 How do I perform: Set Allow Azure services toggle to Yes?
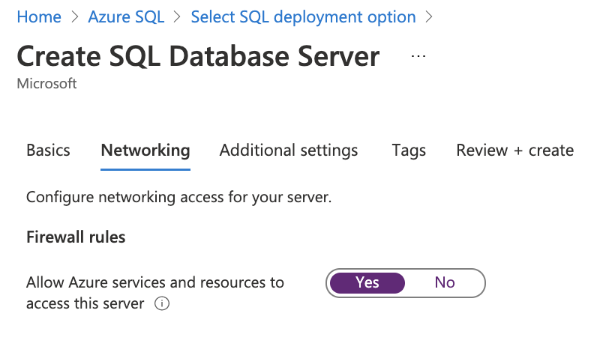(367, 282)
